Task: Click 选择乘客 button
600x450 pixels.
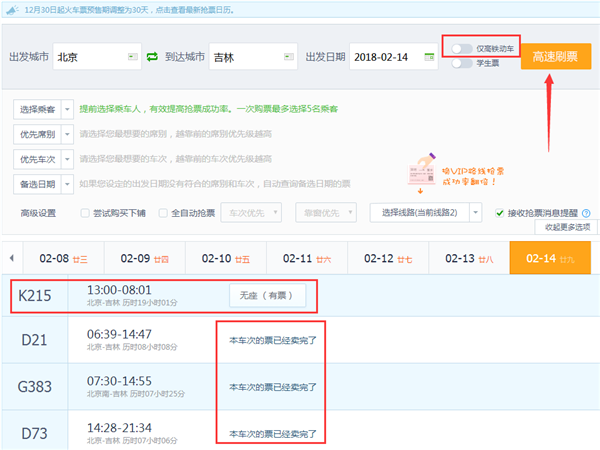Action: (x=38, y=110)
